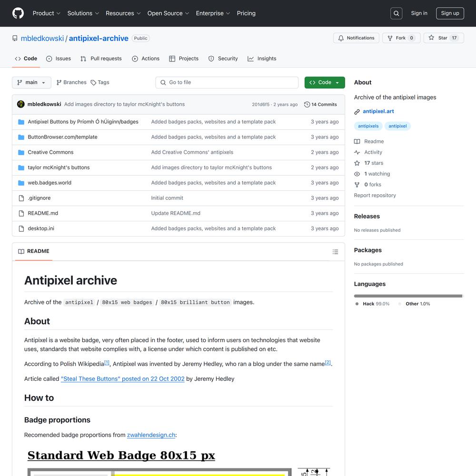This screenshot has width=476, height=476.
Task: Click the Sign in link
Action: point(419,13)
